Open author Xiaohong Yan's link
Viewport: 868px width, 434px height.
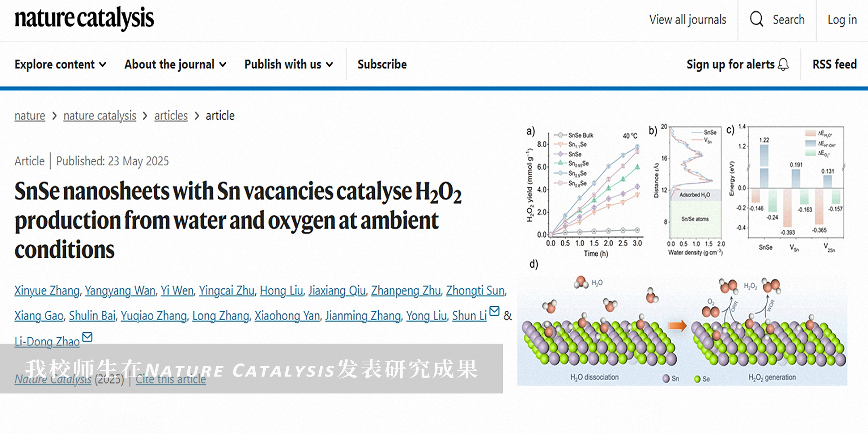pos(287,316)
